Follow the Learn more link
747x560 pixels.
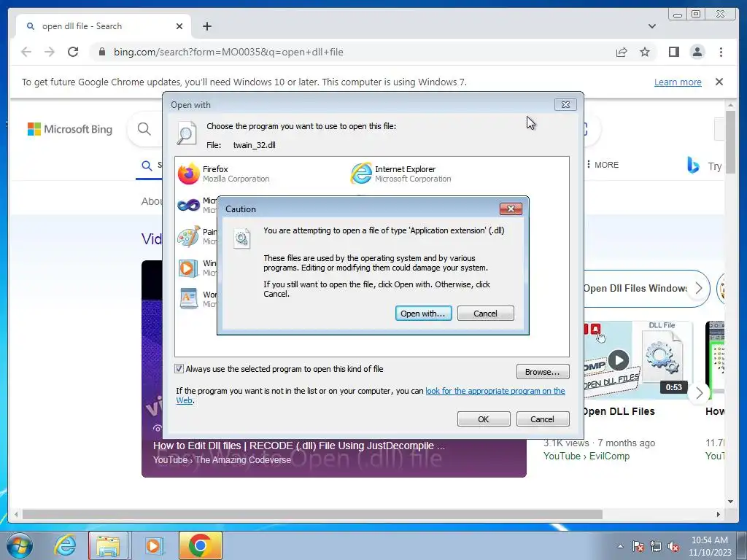pyautogui.click(x=678, y=82)
